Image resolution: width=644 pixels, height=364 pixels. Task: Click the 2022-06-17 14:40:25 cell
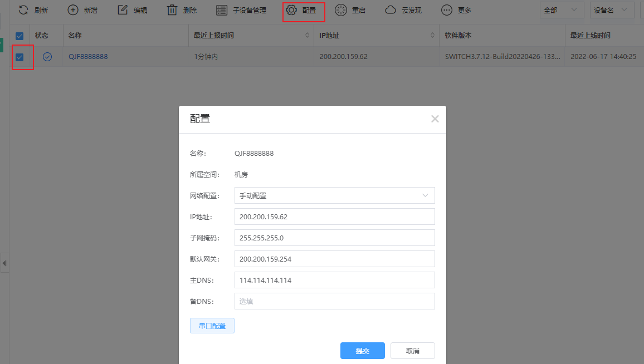point(603,57)
